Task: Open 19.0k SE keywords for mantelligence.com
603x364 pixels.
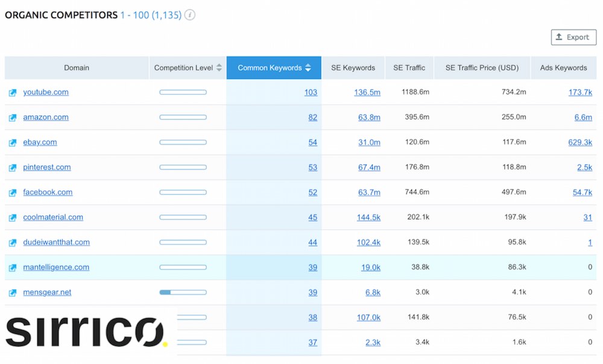Action: pyautogui.click(x=371, y=267)
